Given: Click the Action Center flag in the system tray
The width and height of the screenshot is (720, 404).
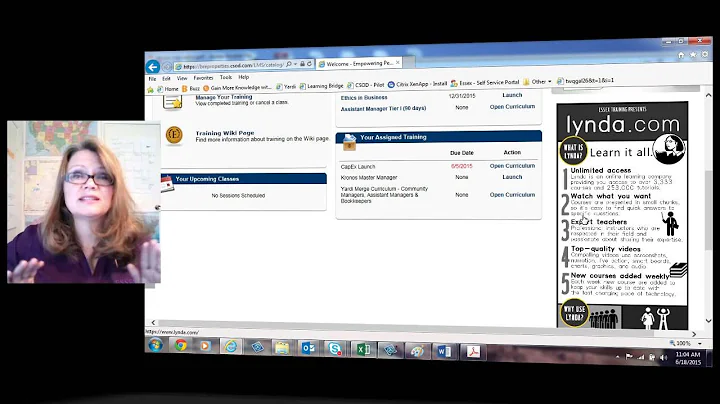Looking at the screenshot, I should [629, 356].
